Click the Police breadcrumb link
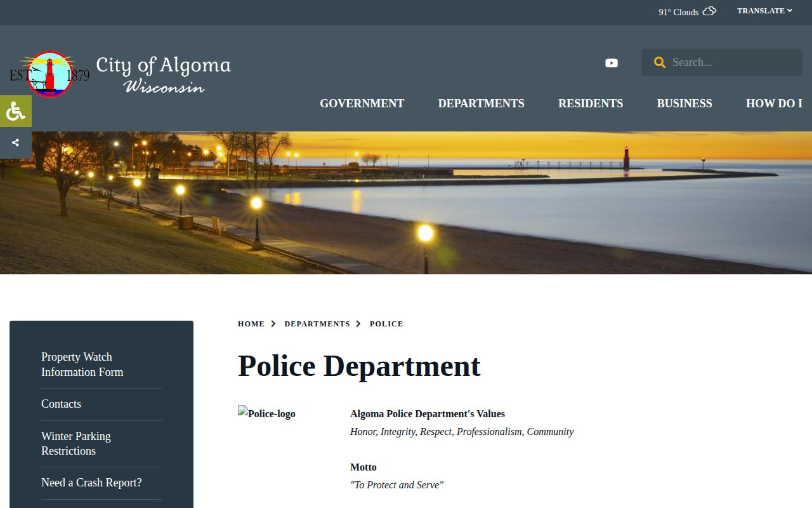812x508 pixels. coord(386,324)
